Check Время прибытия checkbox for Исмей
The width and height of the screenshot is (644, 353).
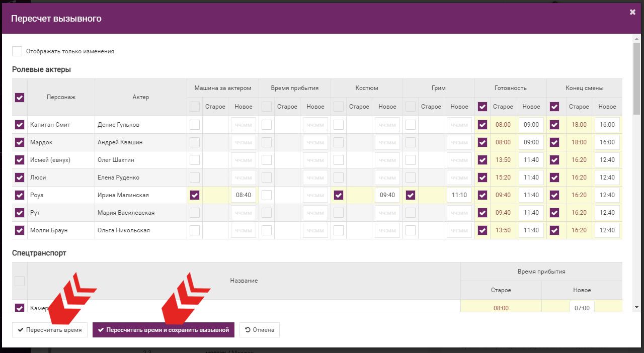267,160
